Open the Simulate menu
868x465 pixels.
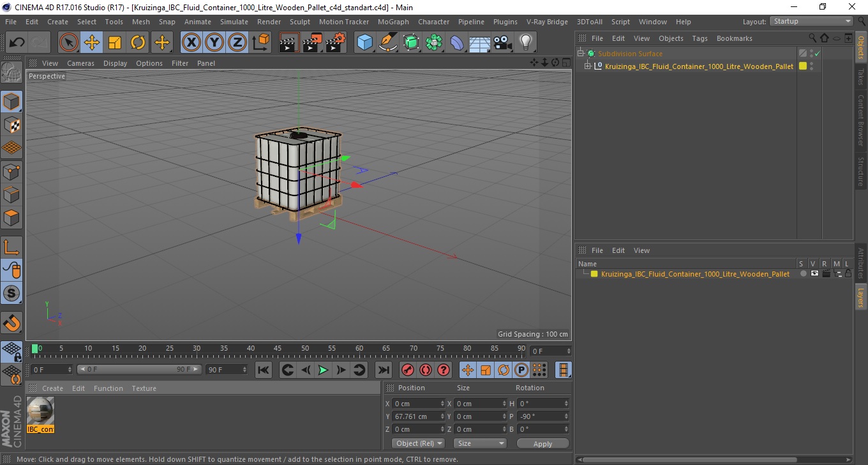pyautogui.click(x=234, y=22)
